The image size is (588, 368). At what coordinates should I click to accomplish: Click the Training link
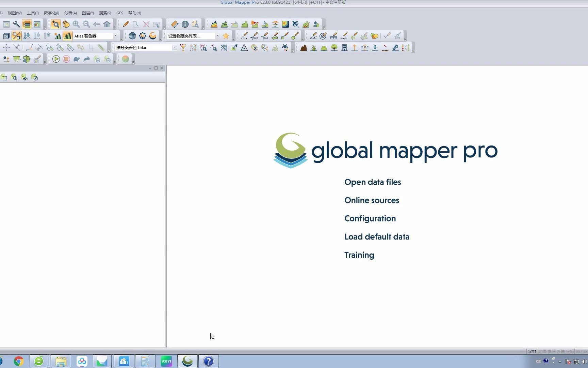tap(359, 255)
